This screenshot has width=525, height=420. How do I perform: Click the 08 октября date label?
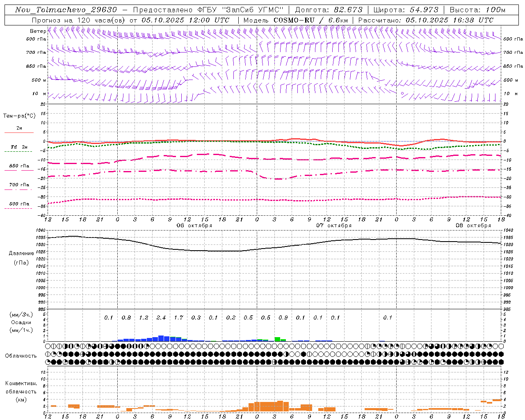click(473, 226)
